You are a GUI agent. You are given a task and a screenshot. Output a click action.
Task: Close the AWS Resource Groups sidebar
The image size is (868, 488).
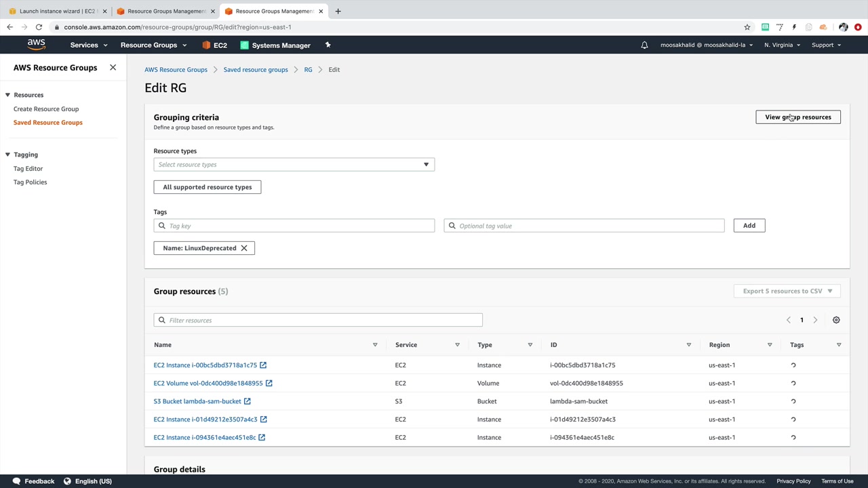point(113,68)
